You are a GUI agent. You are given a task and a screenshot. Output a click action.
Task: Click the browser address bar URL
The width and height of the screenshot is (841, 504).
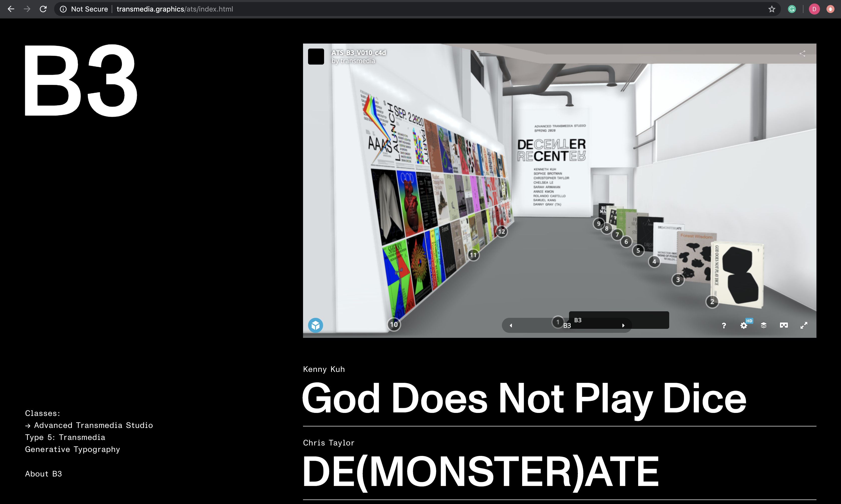click(x=175, y=9)
